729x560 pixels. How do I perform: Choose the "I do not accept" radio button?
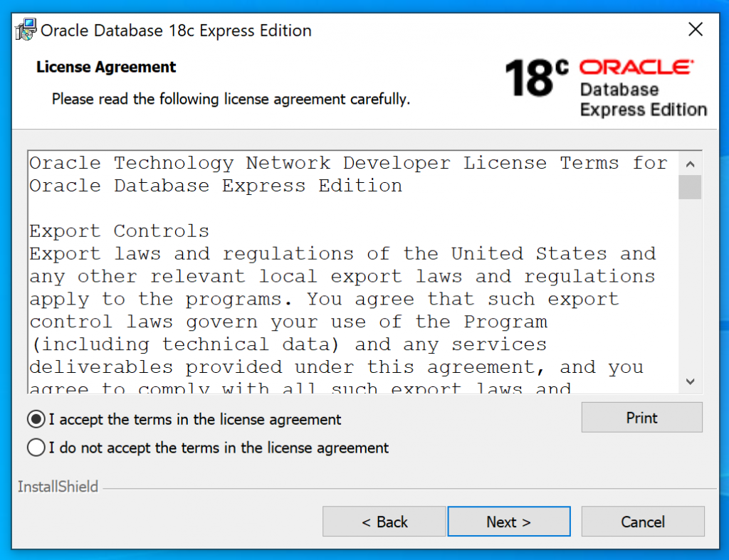click(x=36, y=448)
